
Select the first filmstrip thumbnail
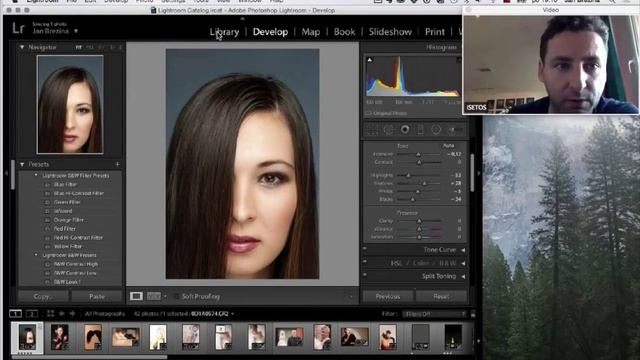[x=27, y=337]
